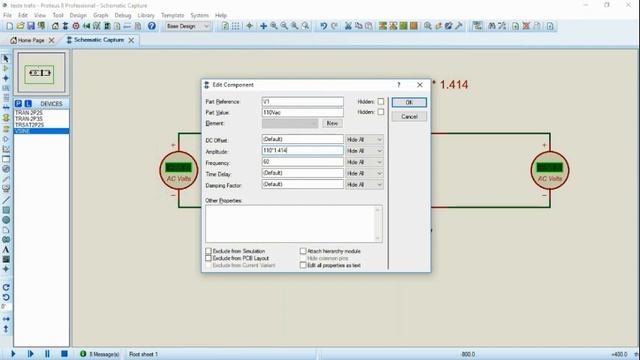640x360 pixels.
Task: Click the Cut scissors icon
Action: coord(348,26)
